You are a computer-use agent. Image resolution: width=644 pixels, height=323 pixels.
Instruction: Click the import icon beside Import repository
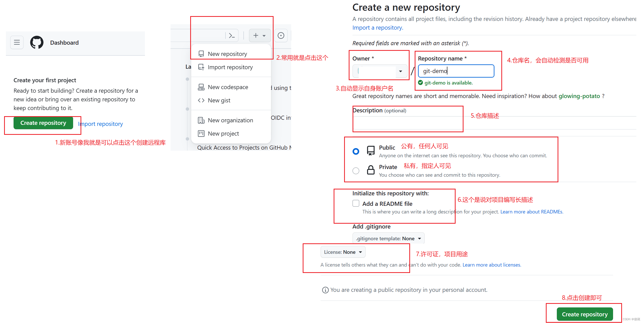click(201, 67)
